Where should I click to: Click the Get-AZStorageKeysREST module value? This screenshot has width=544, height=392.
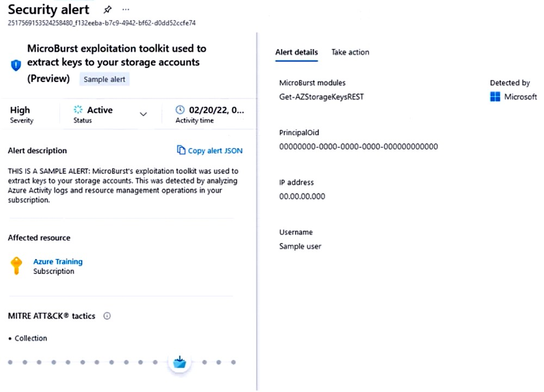coord(321,97)
